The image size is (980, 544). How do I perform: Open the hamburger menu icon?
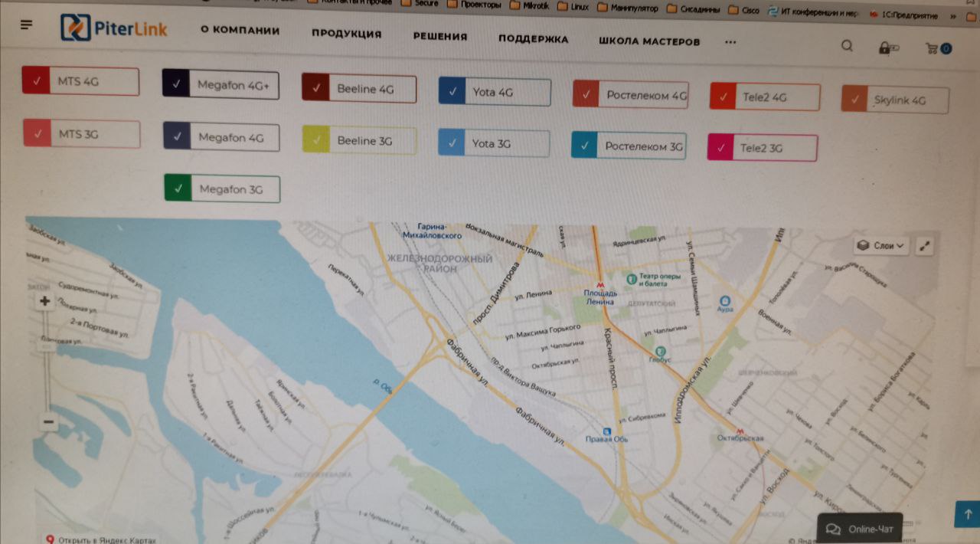[27, 25]
